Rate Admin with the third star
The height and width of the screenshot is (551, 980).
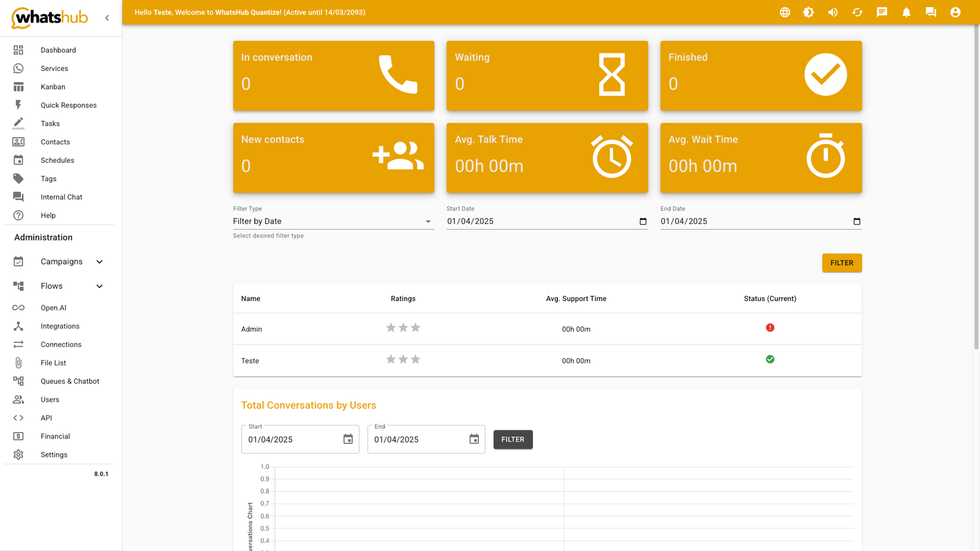coord(415,328)
